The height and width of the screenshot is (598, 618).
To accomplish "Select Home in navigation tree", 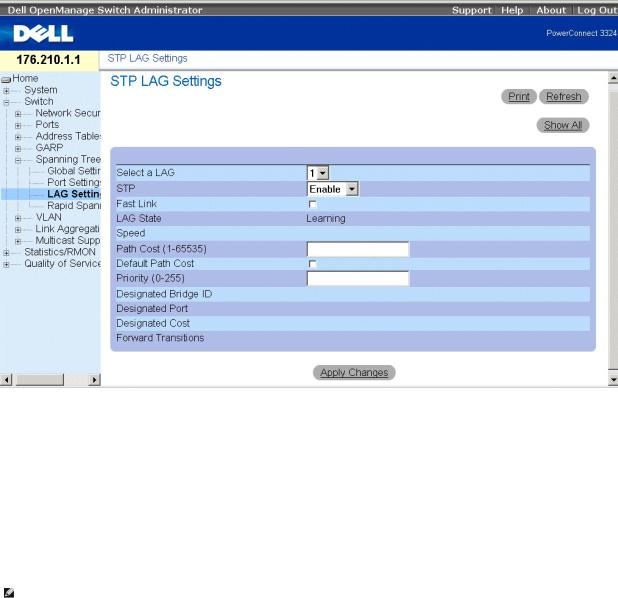I will pos(25,78).
